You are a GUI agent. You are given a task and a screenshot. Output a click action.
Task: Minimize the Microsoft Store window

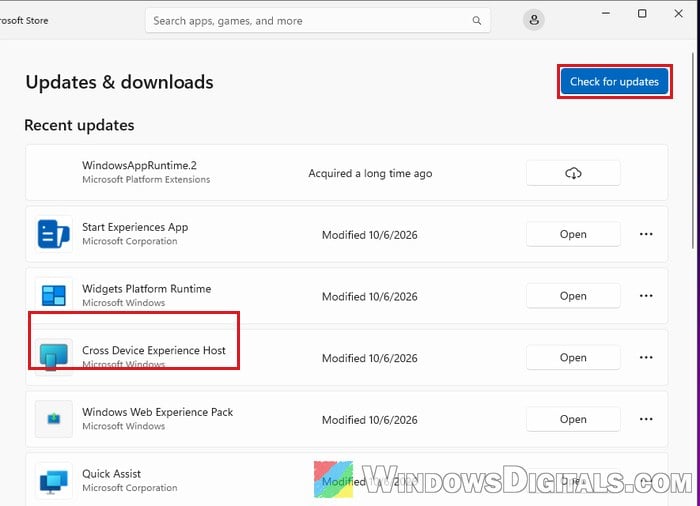tap(605, 13)
